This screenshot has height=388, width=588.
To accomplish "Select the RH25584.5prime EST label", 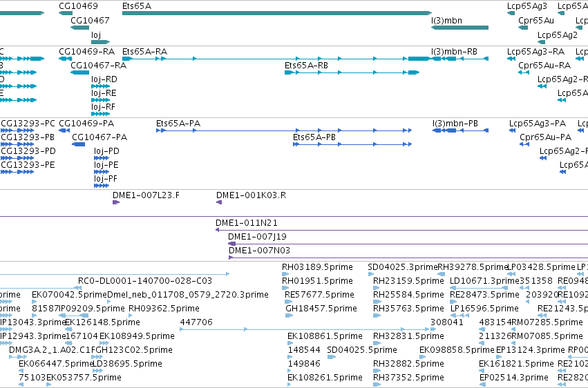I will [x=408, y=295].
